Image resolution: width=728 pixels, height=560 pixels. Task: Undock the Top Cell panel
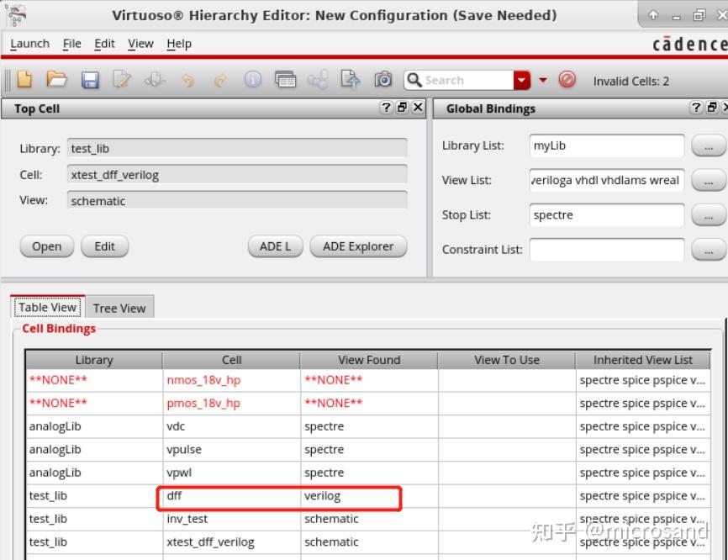[x=402, y=108]
